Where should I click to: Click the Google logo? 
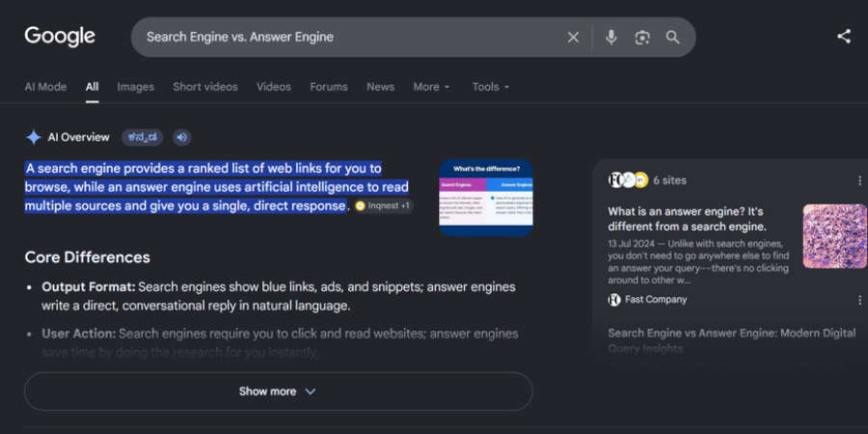coord(60,37)
